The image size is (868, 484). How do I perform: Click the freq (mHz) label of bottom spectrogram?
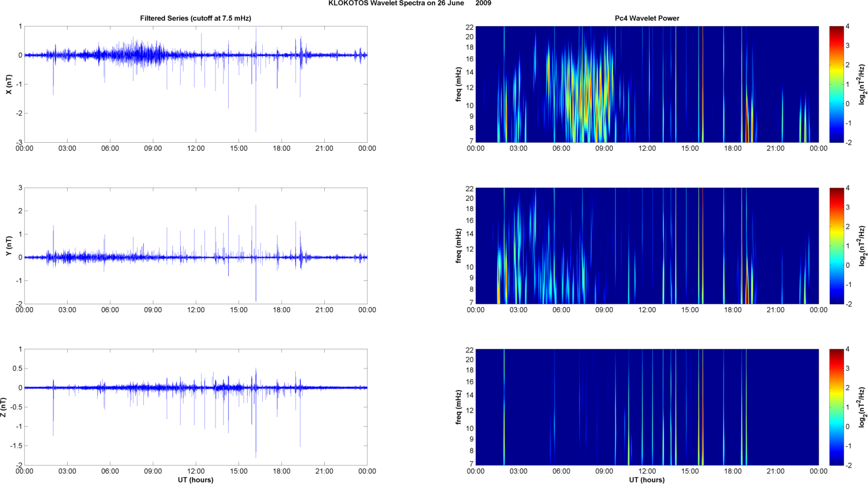click(x=458, y=407)
